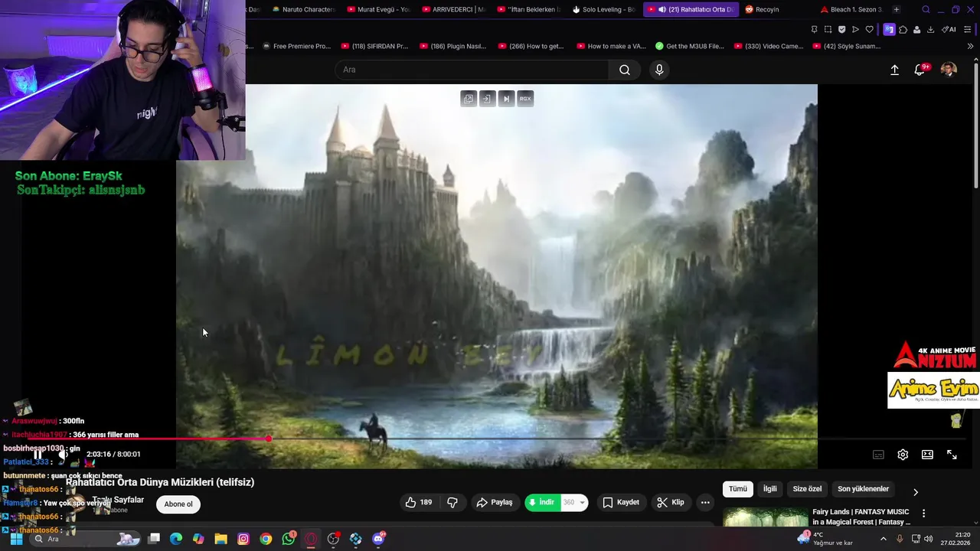Click the YouTube Ara search field
Viewport: 980px width, 551px height.
(x=472, y=70)
